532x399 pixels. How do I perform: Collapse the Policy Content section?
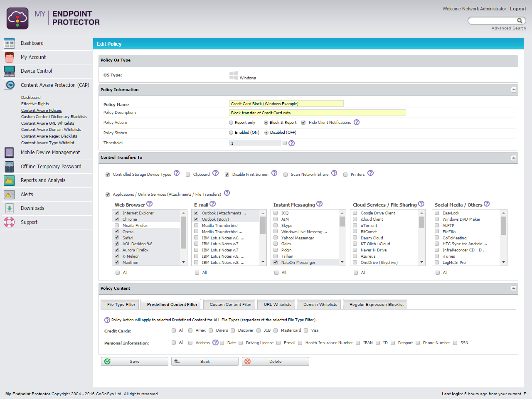(x=514, y=288)
